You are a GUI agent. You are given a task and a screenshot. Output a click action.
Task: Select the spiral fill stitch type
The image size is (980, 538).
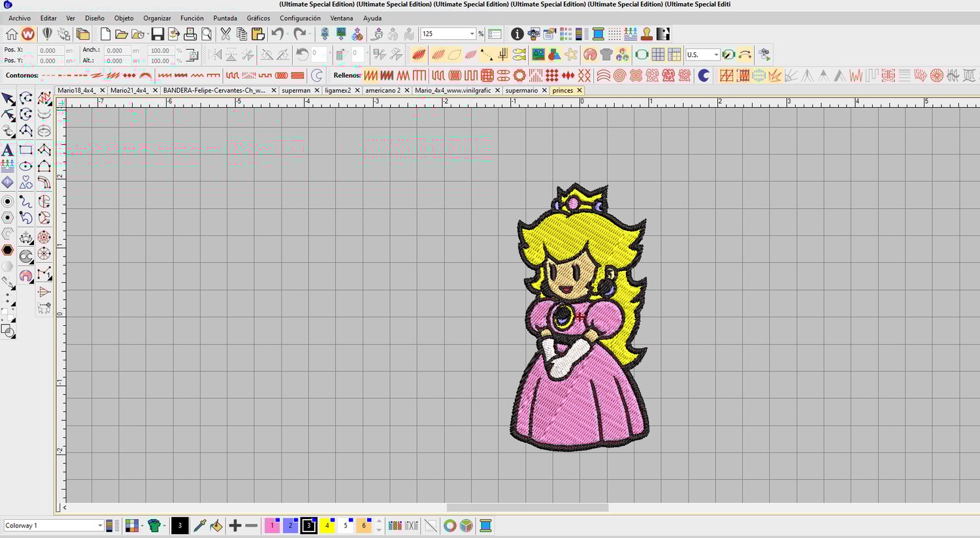(619, 76)
